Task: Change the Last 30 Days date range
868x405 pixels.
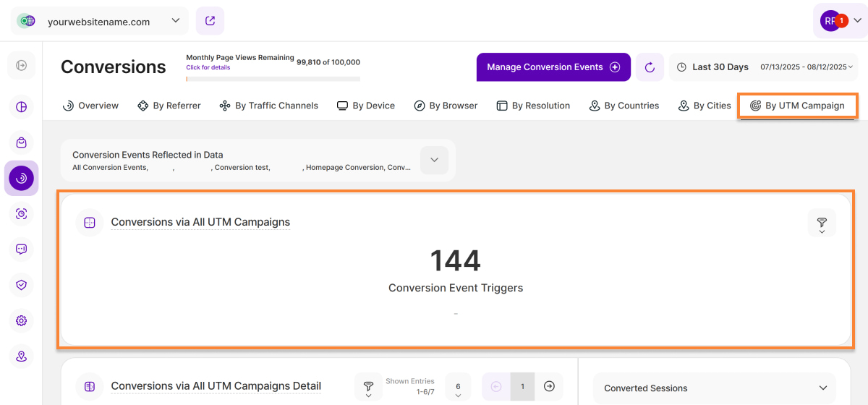Action: tap(765, 67)
